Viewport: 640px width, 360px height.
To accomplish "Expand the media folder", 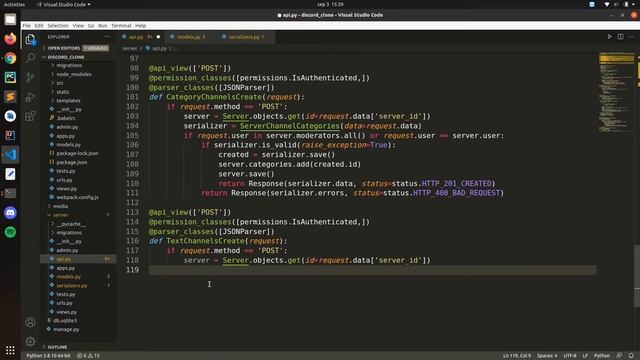I will 60,206.
